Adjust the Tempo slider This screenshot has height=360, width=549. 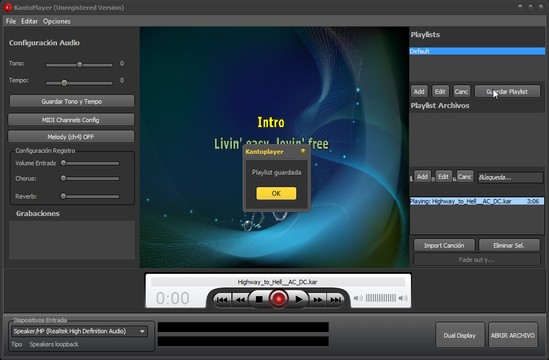pos(64,83)
